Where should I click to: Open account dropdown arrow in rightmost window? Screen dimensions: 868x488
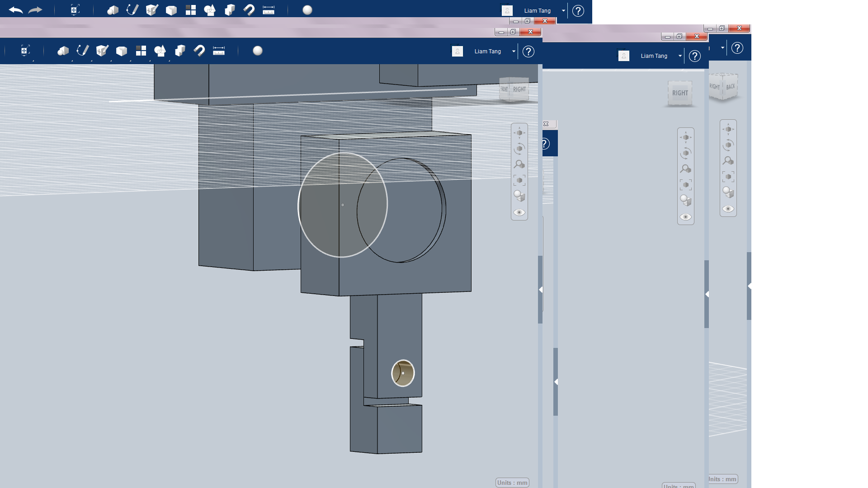point(722,47)
